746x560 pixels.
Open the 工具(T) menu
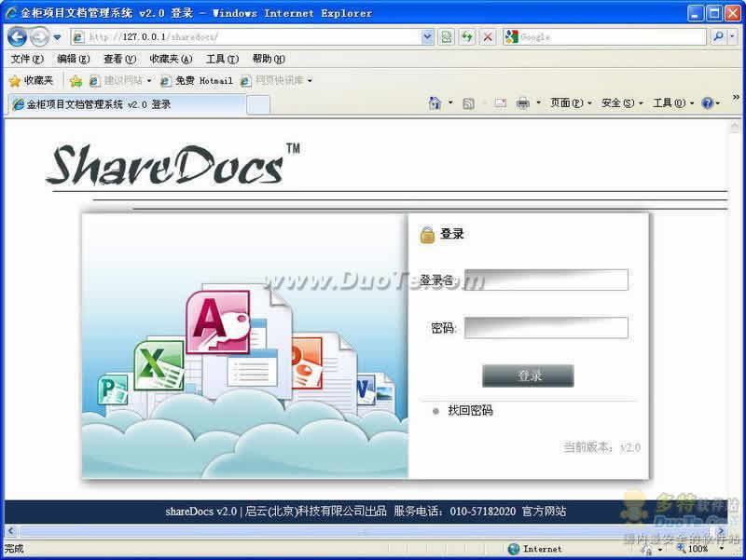tap(222, 59)
